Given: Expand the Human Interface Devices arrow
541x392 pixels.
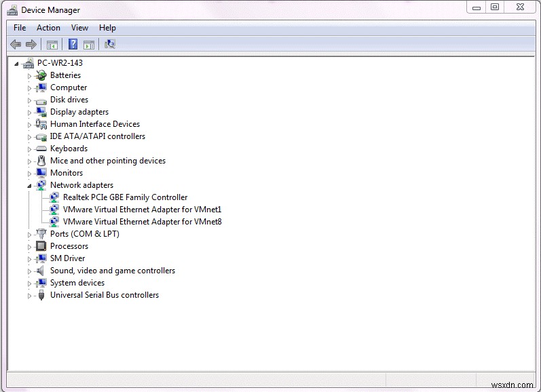Looking at the screenshot, I should [x=29, y=125].
